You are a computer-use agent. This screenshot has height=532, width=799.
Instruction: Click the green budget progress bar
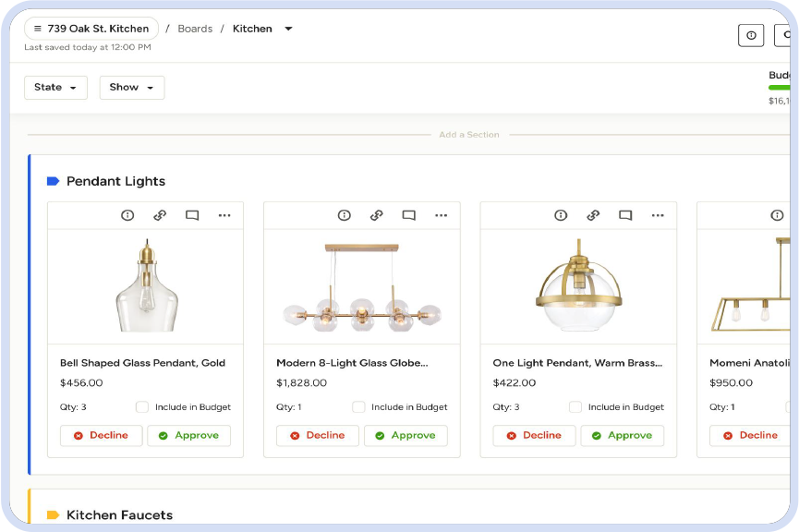779,88
